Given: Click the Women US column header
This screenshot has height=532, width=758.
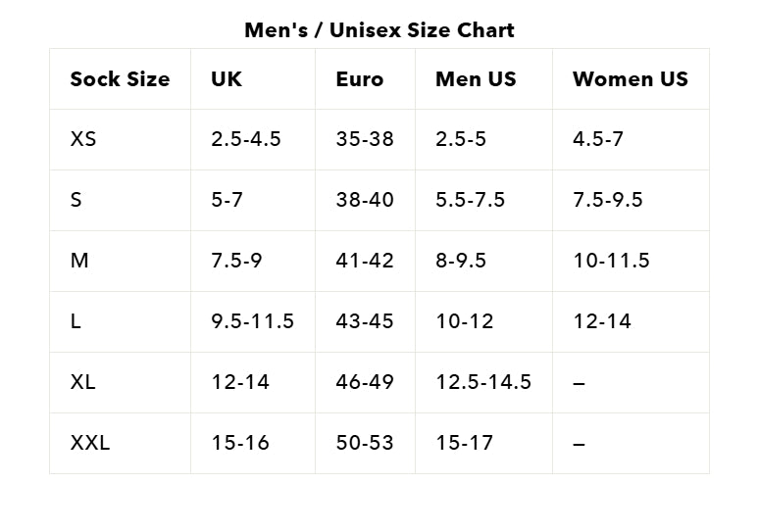Looking at the screenshot, I should pos(631,79).
